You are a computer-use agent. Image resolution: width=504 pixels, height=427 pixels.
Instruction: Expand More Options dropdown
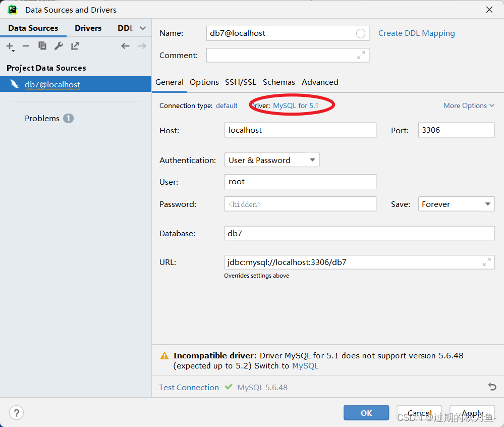pyautogui.click(x=469, y=105)
